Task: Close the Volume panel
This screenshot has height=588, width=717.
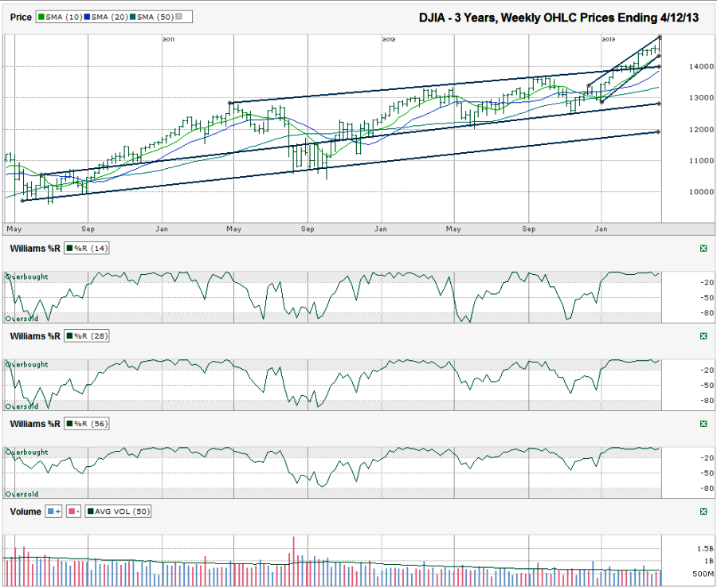Action: [x=703, y=512]
